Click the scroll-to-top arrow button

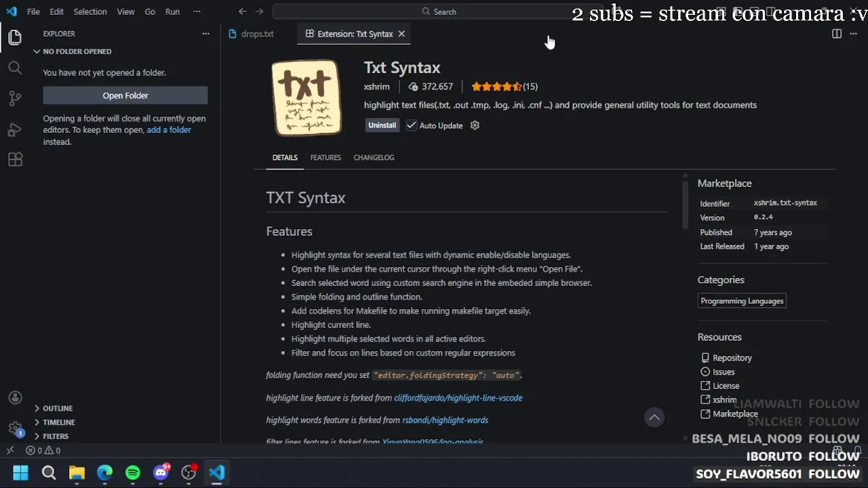[654, 418]
